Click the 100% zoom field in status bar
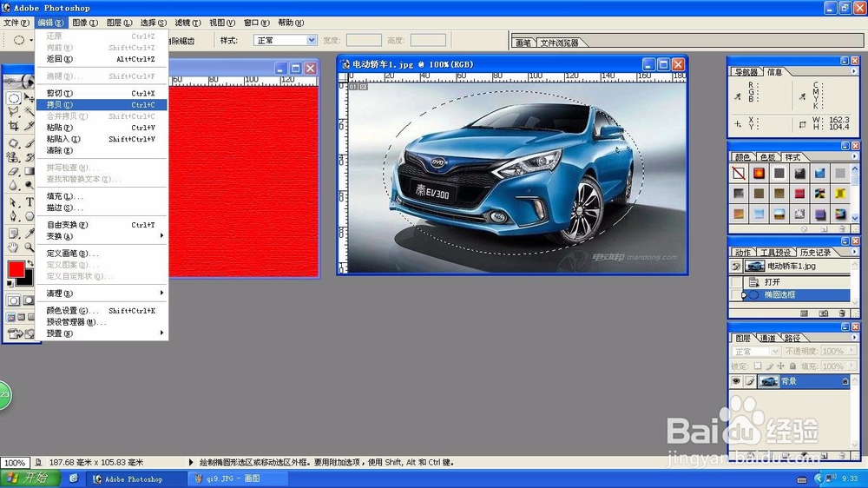 pyautogui.click(x=15, y=463)
